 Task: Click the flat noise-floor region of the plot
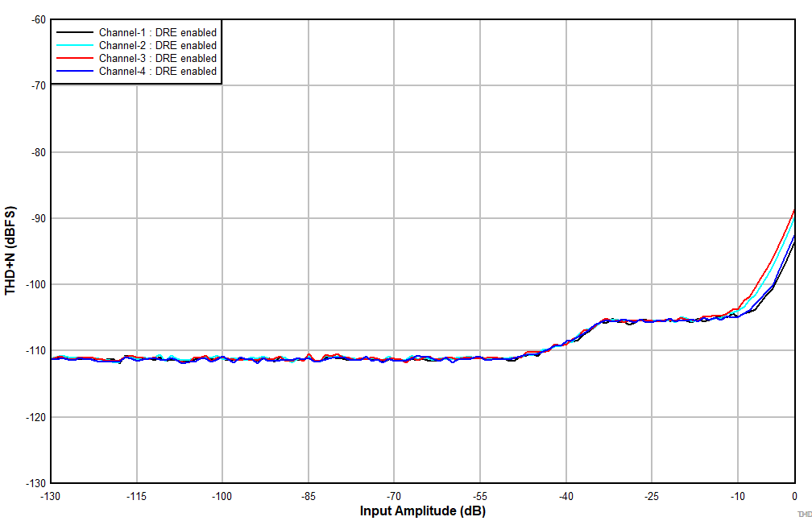point(322,360)
